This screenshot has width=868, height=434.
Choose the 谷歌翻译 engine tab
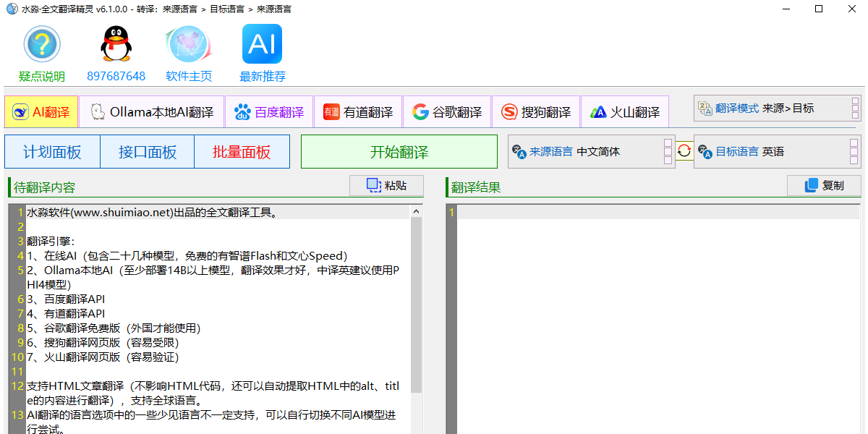point(447,112)
